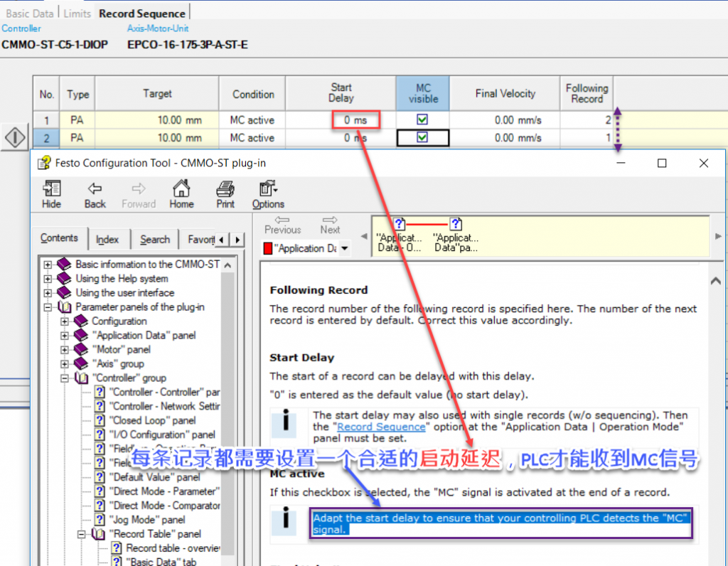Go to Previous help topic

click(282, 225)
